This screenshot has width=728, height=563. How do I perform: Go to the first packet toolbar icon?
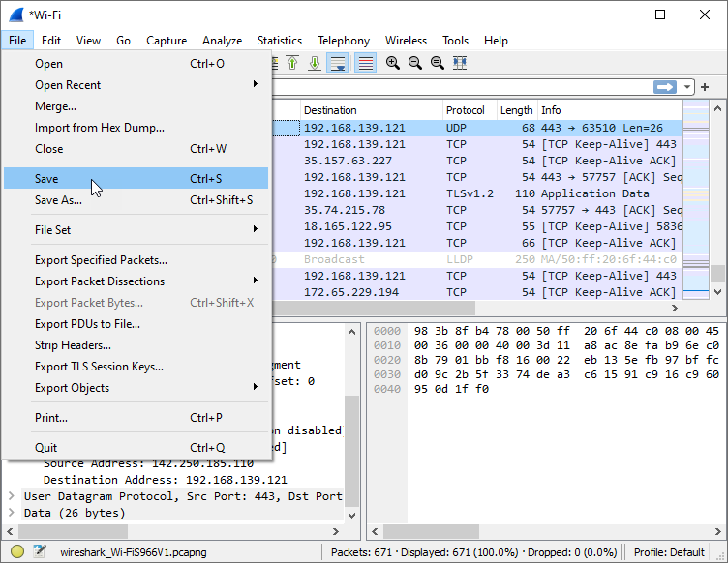[x=292, y=63]
